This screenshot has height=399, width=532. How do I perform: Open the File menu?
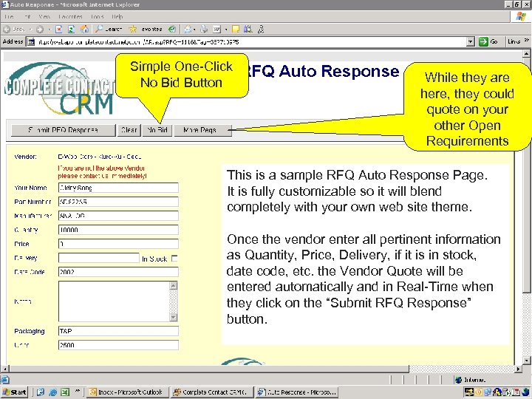pos(9,16)
